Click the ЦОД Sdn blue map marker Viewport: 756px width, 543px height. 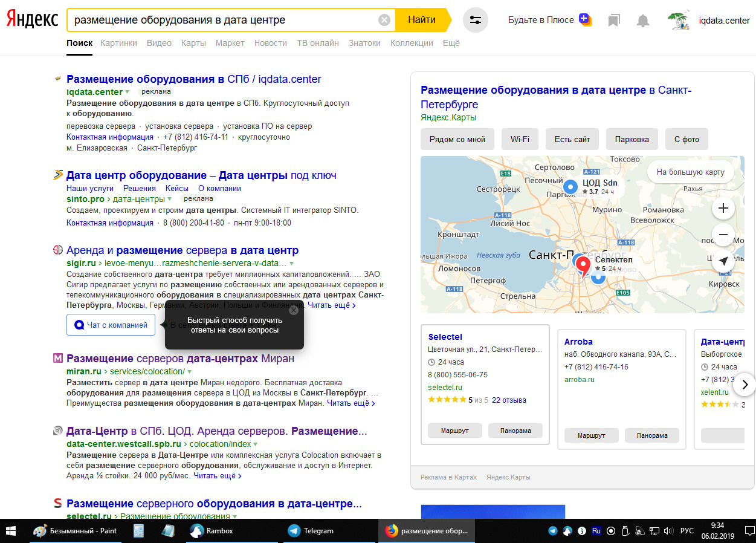570,187
